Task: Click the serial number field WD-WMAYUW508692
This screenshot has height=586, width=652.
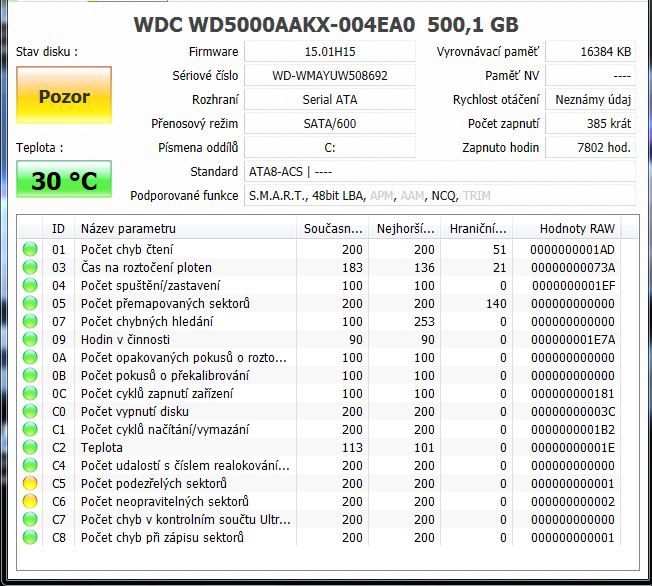Action: pyautogui.click(x=330, y=76)
